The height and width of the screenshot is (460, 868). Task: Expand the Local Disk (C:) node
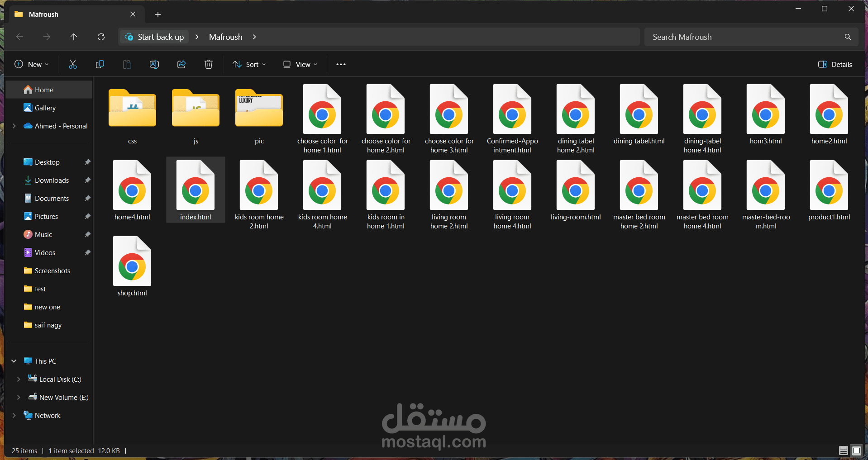19,379
